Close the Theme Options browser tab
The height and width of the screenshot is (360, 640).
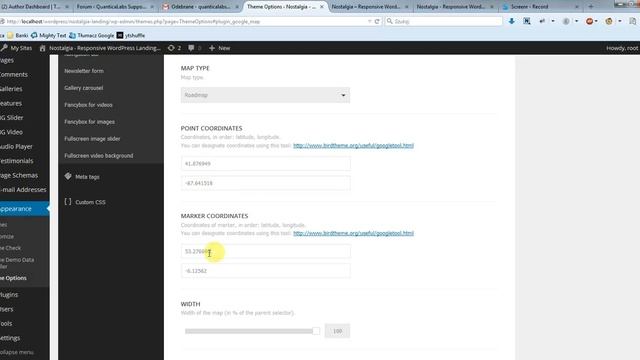[x=322, y=7]
